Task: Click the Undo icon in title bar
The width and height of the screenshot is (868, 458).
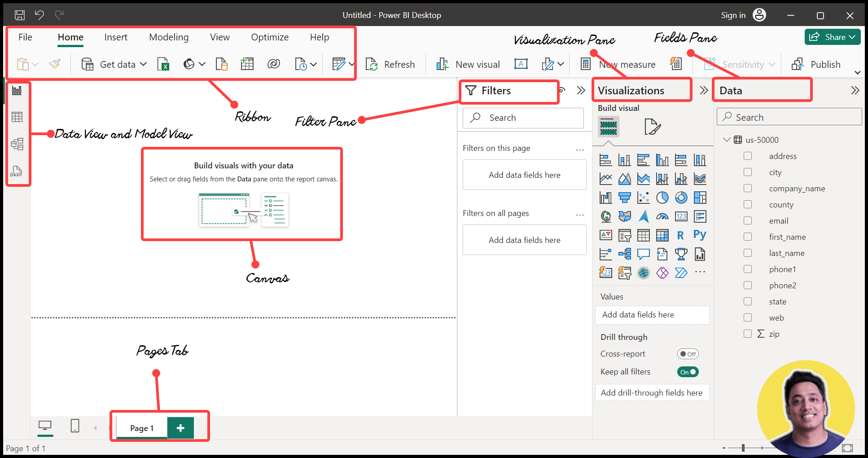Action: point(39,15)
